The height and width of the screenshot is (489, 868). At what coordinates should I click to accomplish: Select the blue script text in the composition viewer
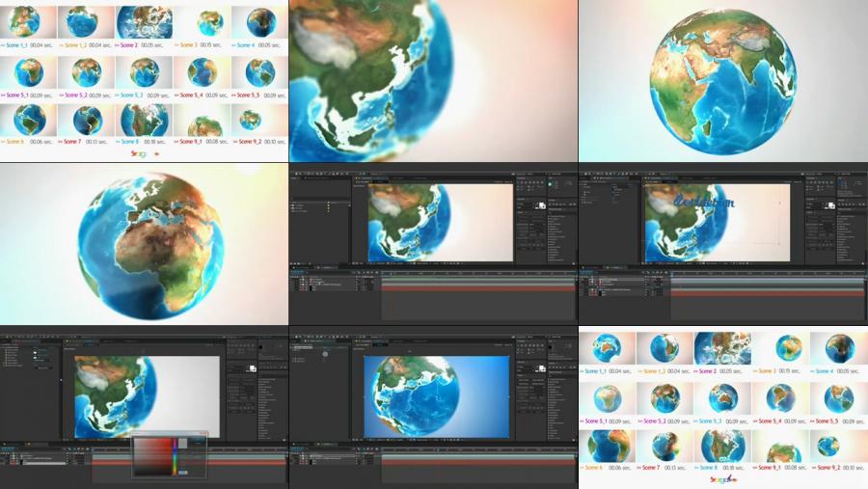pos(705,203)
